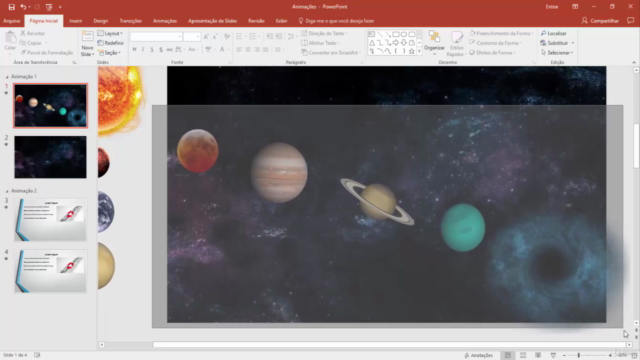
Task: Select the text box shape tool
Action: coord(371,34)
